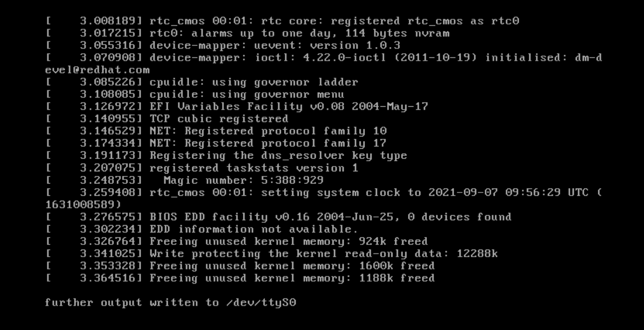Click the device-mapper ioctl 4.22.0-ioctl initialised line
This screenshot has height=330, width=644.
(x=323, y=58)
